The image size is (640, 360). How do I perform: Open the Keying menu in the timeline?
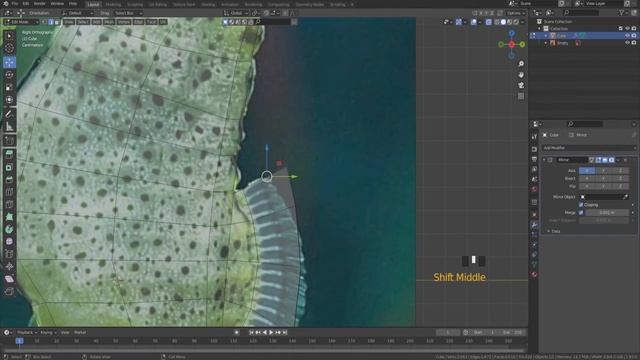48,333
